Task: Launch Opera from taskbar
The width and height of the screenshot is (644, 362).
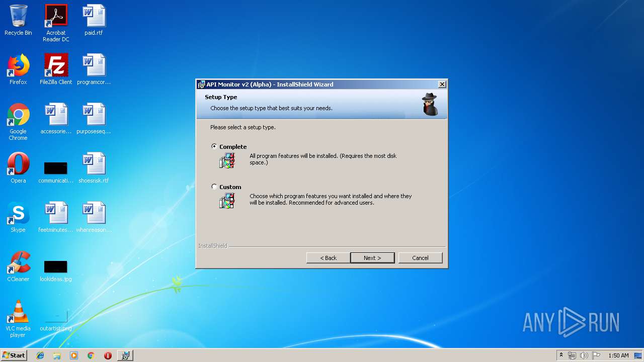Action: 108,355
